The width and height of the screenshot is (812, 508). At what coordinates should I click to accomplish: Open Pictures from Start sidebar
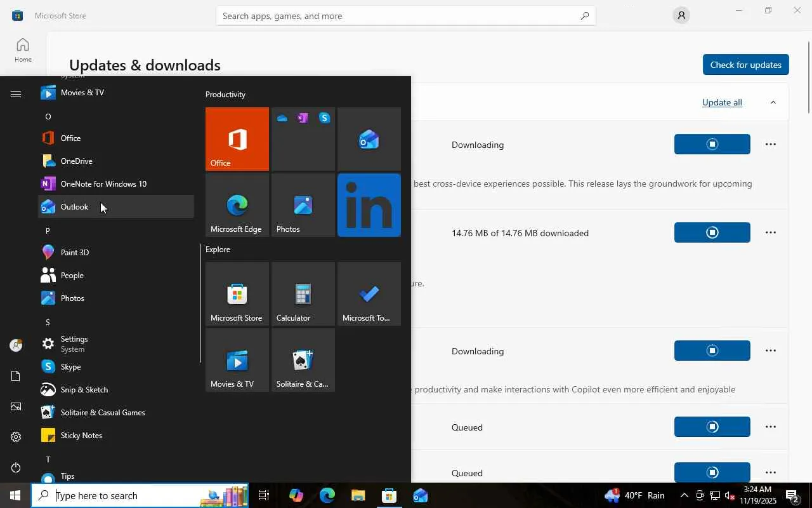point(16,406)
